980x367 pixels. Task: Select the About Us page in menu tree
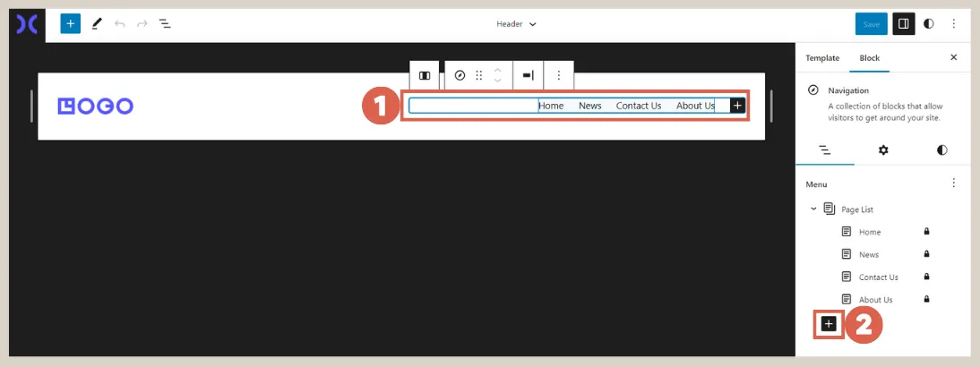click(x=875, y=299)
